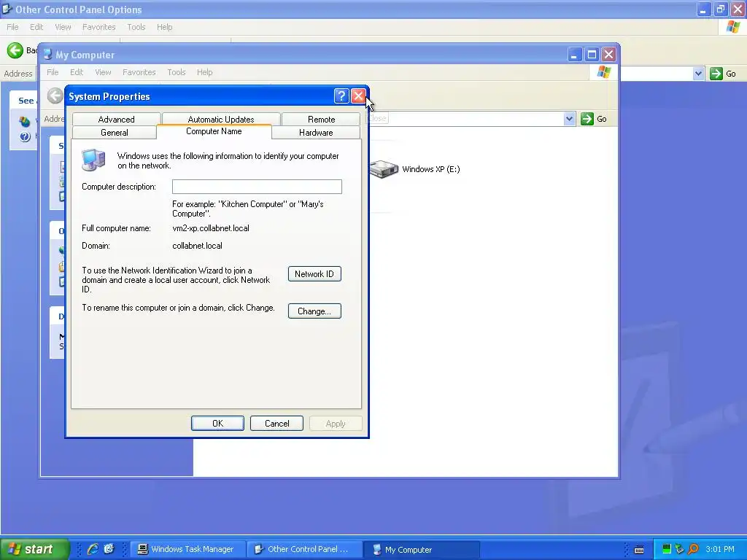Restore down the Other Control Panel Options window
Image resolution: width=747 pixels, height=560 pixels.
(720, 9)
